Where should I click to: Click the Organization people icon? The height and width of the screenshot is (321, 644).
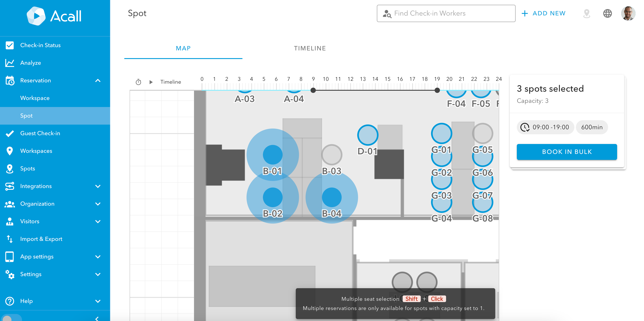click(x=9, y=204)
